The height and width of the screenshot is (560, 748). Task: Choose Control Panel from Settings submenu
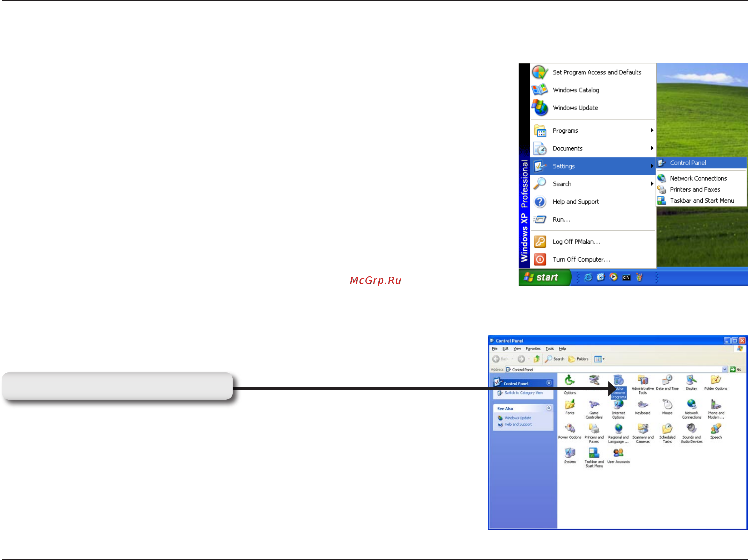(702, 163)
